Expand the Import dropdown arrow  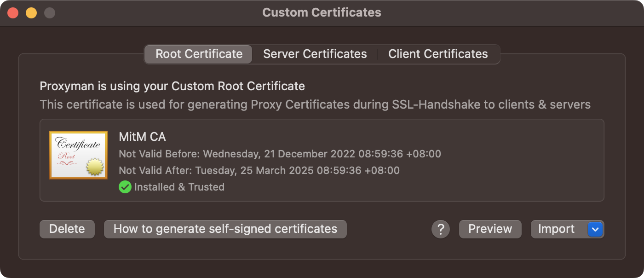coord(595,229)
